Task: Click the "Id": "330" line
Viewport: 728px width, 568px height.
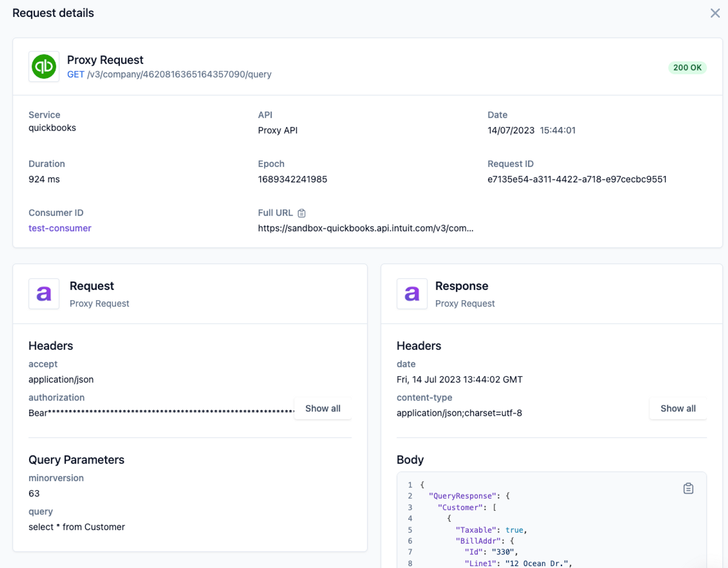Action: pos(491,552)
